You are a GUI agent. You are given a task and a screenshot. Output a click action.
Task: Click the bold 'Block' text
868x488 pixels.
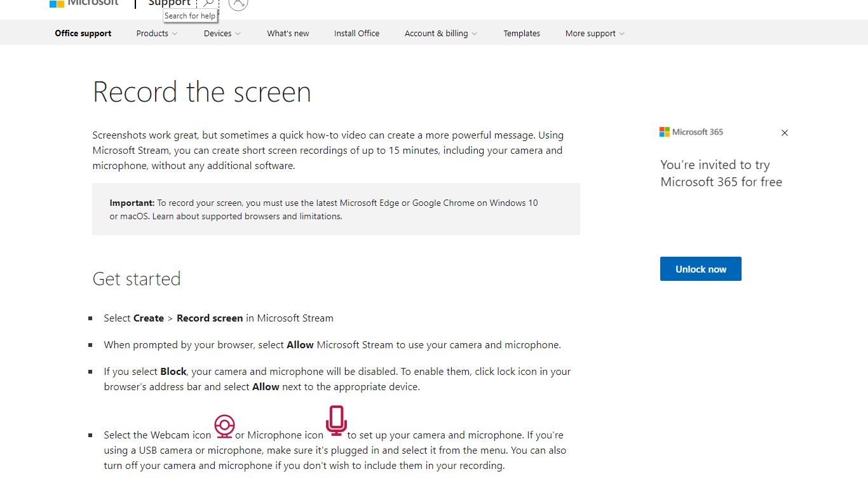point(173,372)
